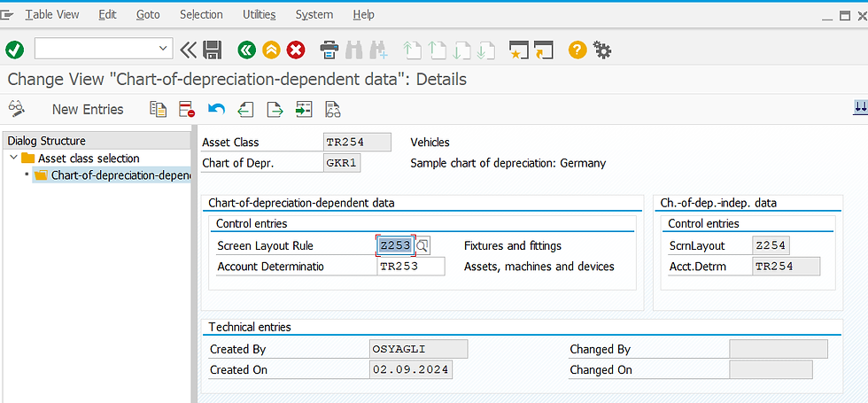Screen dimensions: 868x403
Task: Click the Create New Session icon
Action: pos(519,50)
